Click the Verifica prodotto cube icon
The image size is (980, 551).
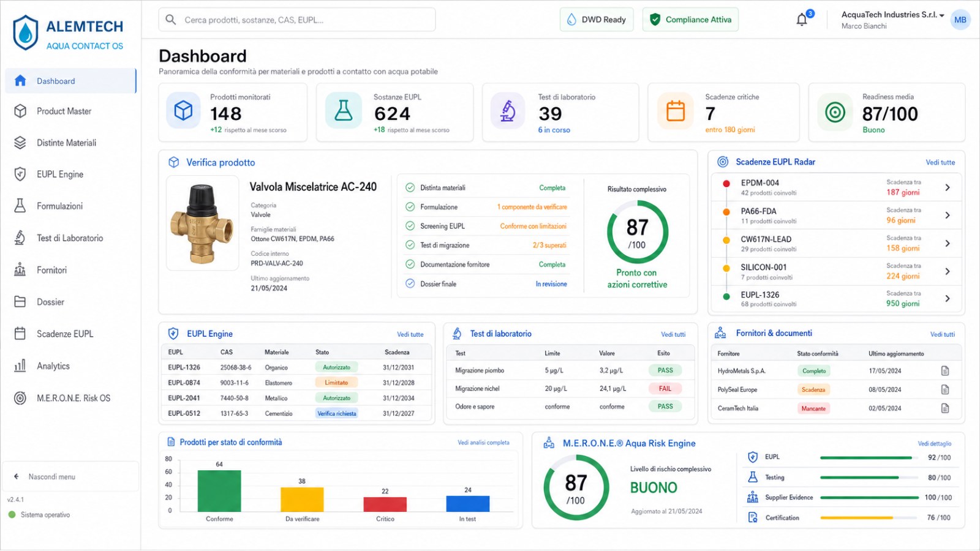[x=174, y=162]
